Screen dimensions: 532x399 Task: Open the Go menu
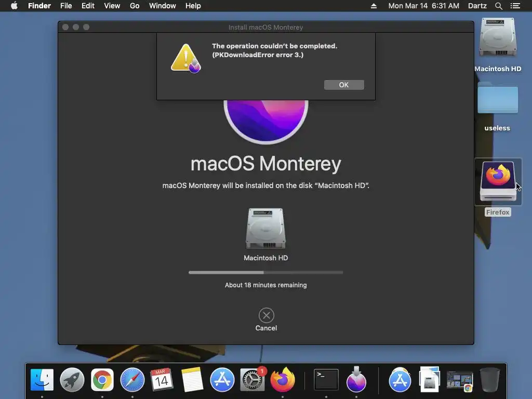pos(135,6)
